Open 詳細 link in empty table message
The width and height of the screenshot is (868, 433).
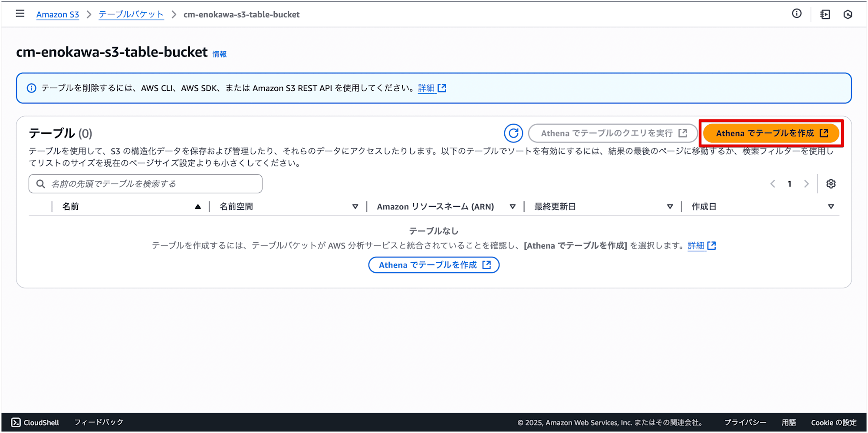701,246
